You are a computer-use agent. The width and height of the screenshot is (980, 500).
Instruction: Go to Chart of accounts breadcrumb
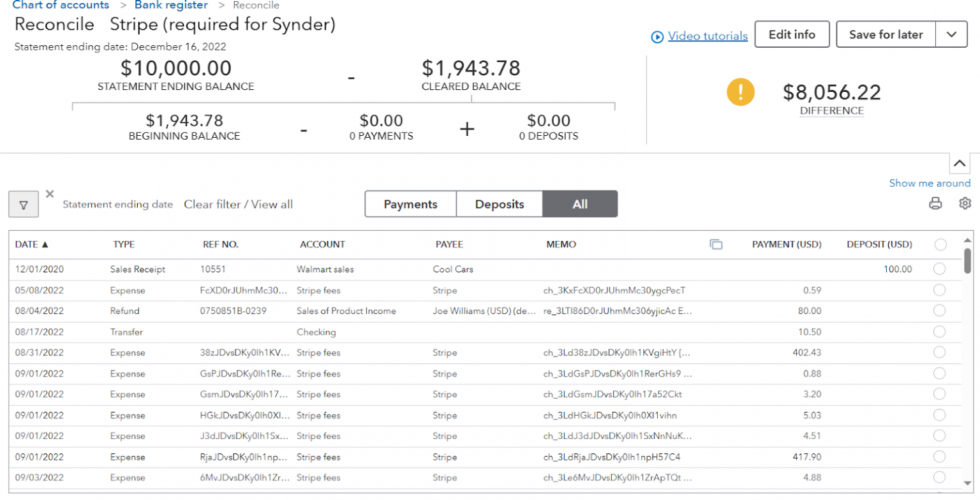coord(61,5)
